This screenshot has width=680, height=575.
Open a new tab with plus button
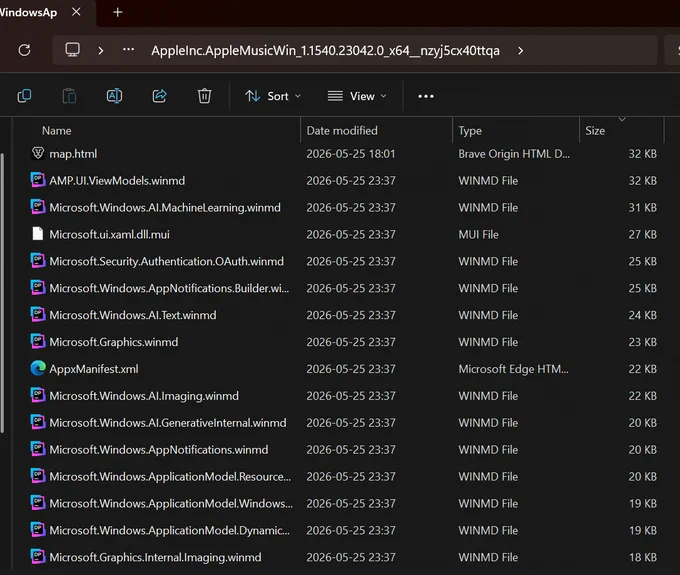point(118,12)
